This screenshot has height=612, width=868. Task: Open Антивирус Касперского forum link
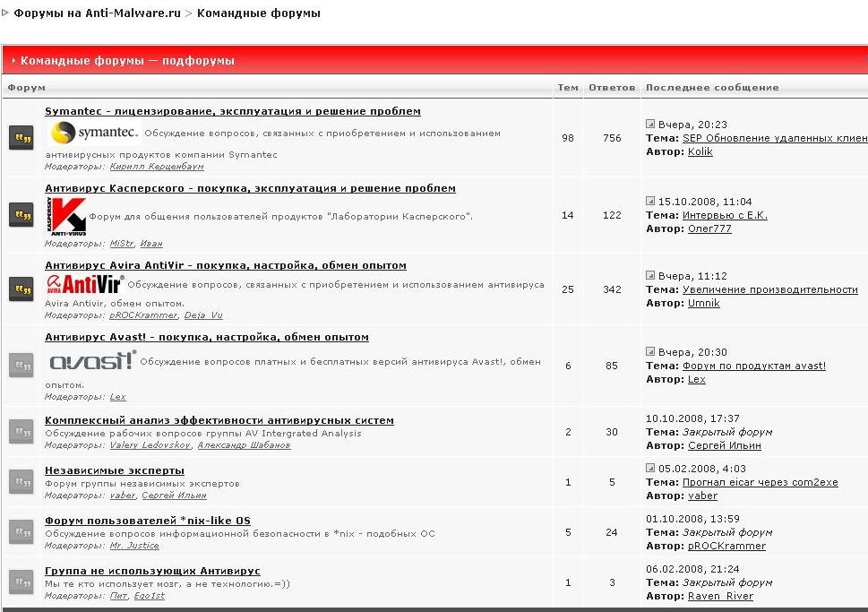(x=250, y=188)
